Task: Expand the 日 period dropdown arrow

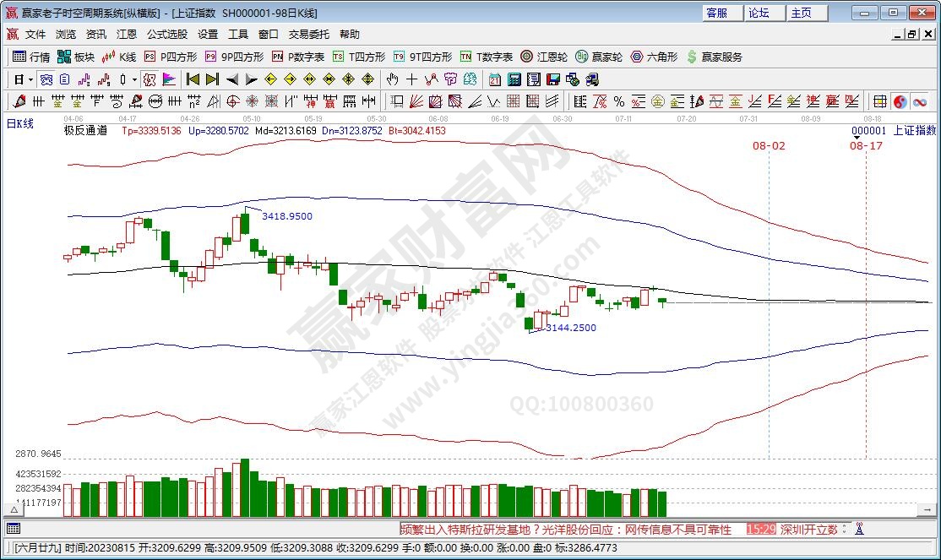Action: coord(30,79)
